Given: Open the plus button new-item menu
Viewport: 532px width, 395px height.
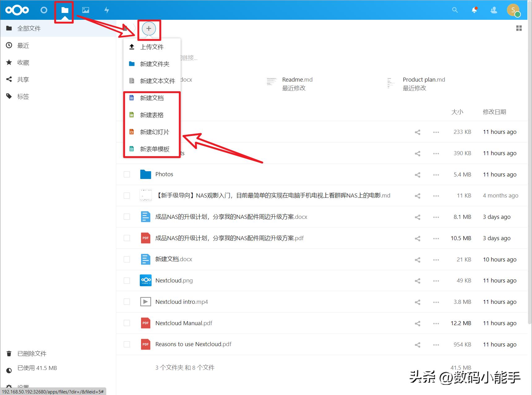Looking at the screenshot, I should click(149, 28).
